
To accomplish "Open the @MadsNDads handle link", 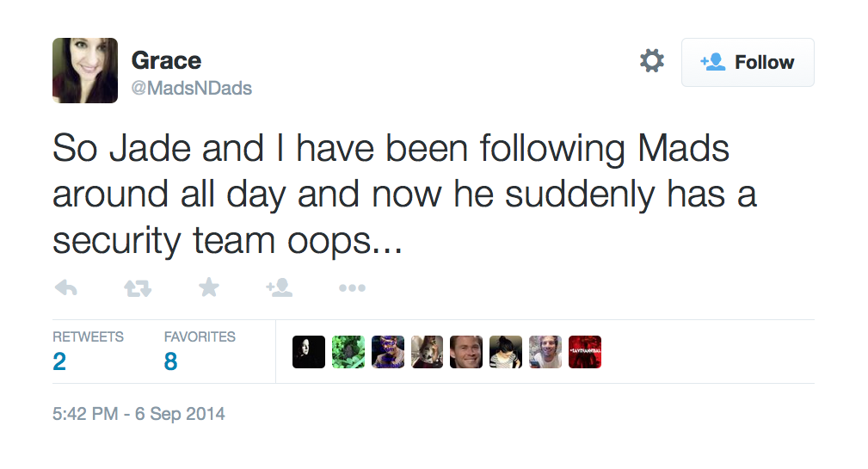I will [x=191, y=89].
